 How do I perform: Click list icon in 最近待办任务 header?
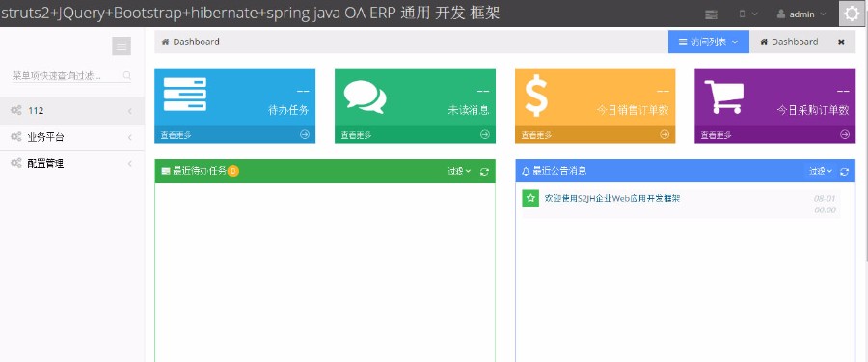point(166,171)
